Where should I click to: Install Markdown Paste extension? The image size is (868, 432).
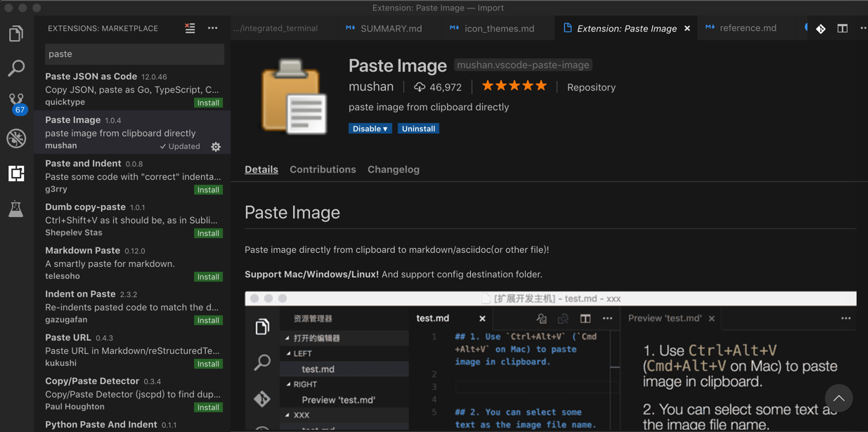coord(208,277)
